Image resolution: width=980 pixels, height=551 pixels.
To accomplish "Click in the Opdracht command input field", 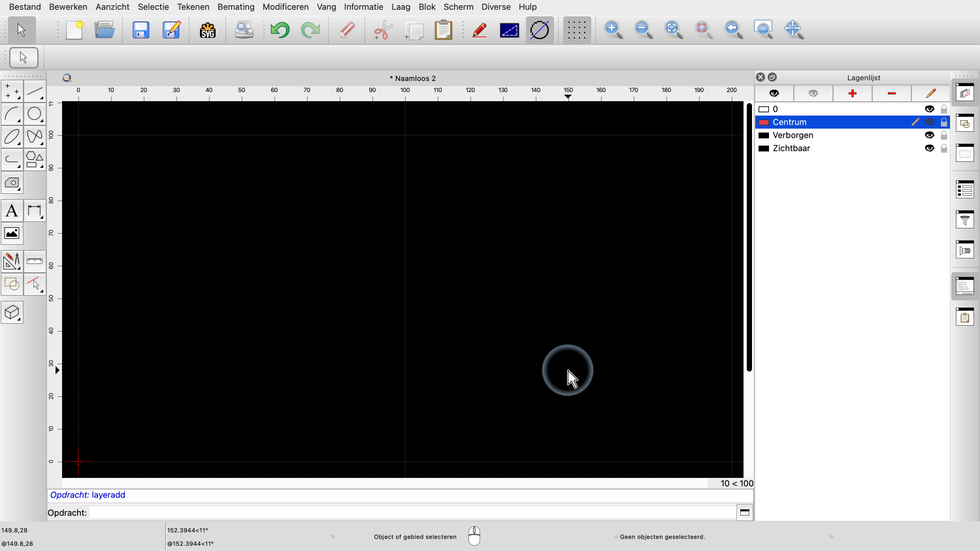I will pos(412,512).
